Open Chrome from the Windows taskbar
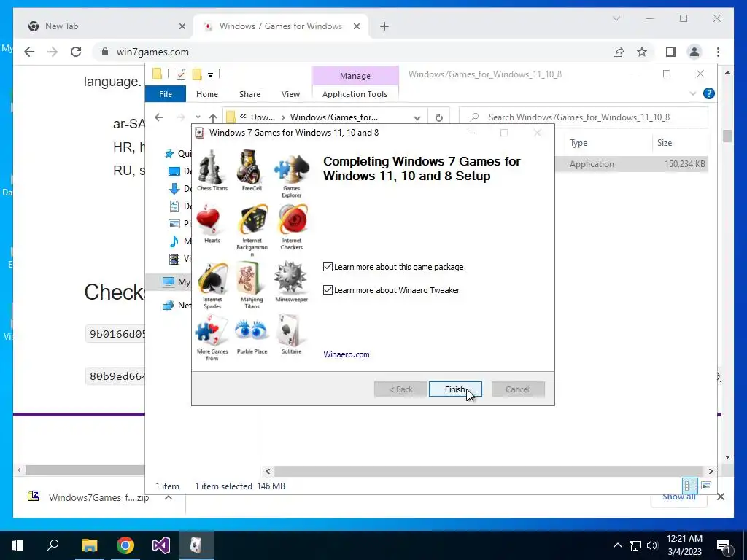The height and width of the screenshot is (560, 747). 125,545
